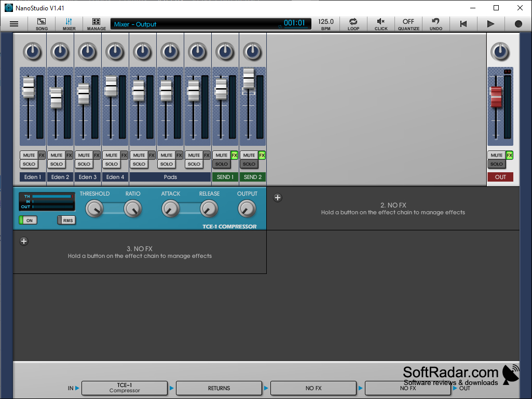Open the green FX button on SEND 2
Screen dimensions: 532x399
pyautogui.click(x=262, y=155)
